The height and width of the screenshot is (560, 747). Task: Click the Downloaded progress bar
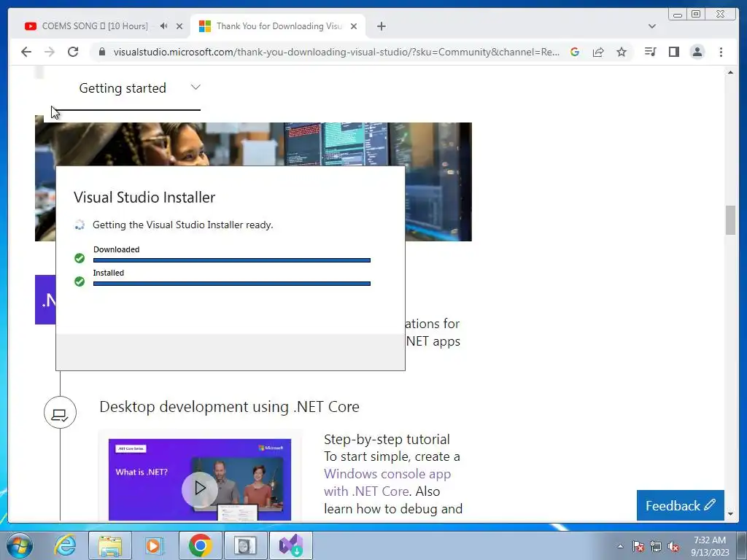(231, 260)
